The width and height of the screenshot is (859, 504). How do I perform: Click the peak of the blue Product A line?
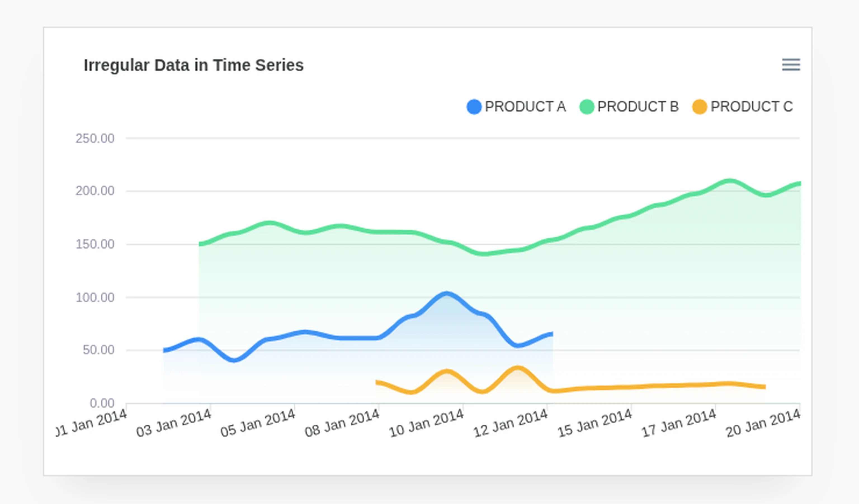click(447, 294)
